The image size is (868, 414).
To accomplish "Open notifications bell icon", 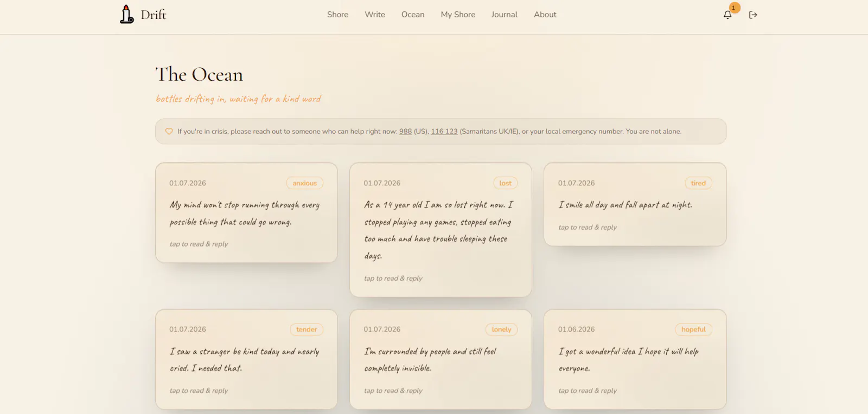I will (x=727, y=15).
